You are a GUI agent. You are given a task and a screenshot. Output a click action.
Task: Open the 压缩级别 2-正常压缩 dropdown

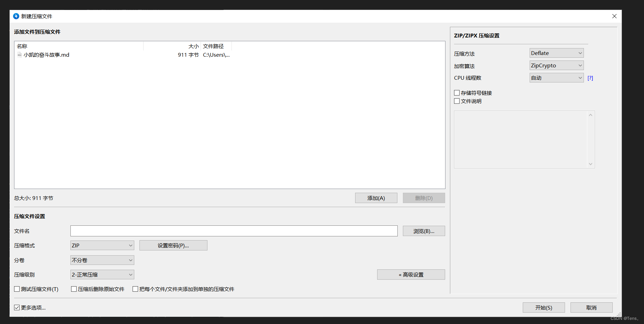pos(102,275)
